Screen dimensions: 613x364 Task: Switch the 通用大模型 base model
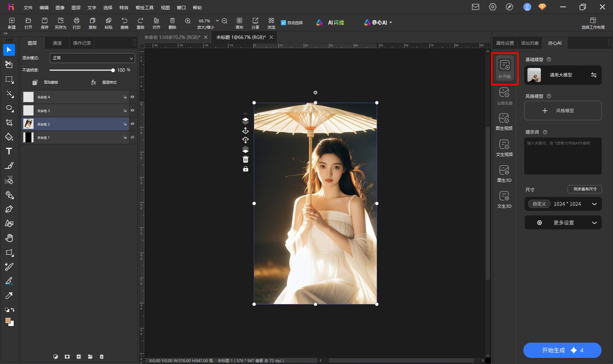594,75
